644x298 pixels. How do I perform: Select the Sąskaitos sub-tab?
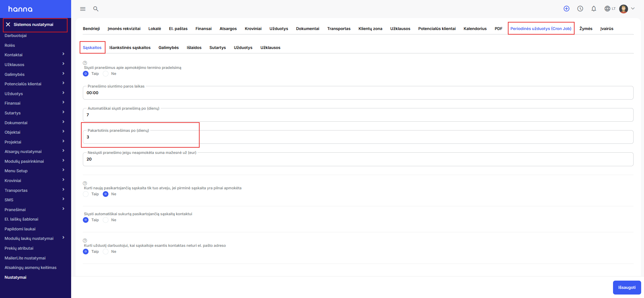(x=92, y=47)
